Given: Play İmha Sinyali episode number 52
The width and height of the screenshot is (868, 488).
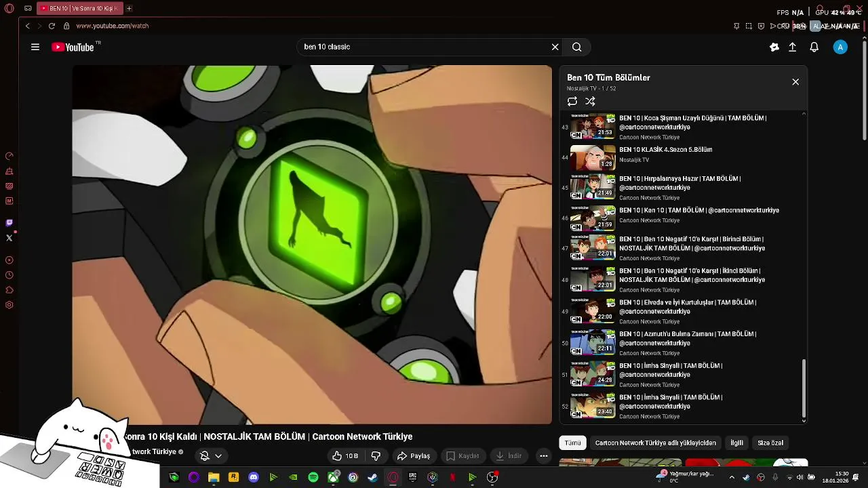Looking at the screenshot, I should point(682,406).
